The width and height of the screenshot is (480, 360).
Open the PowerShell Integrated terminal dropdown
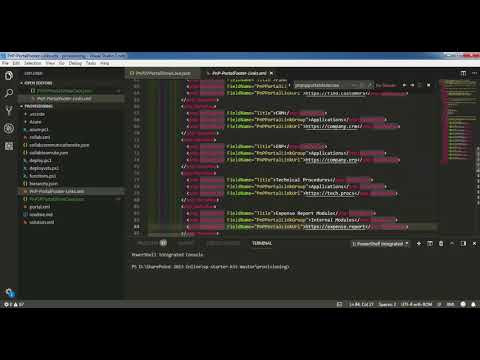[380, 244]
